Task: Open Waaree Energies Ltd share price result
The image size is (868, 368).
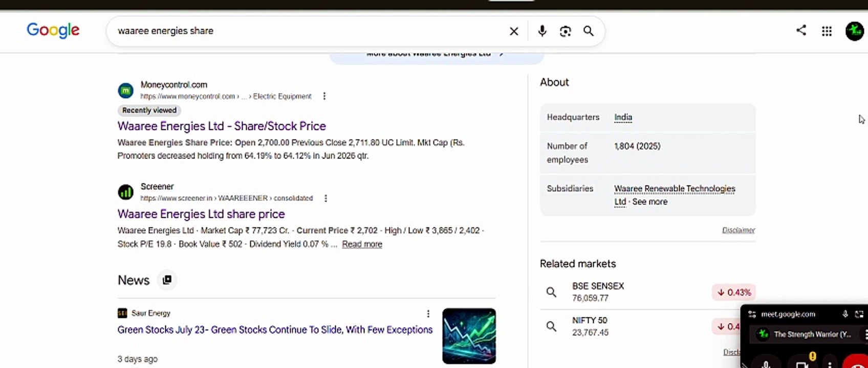Action: pyautogui.click(x=201, y=214)
